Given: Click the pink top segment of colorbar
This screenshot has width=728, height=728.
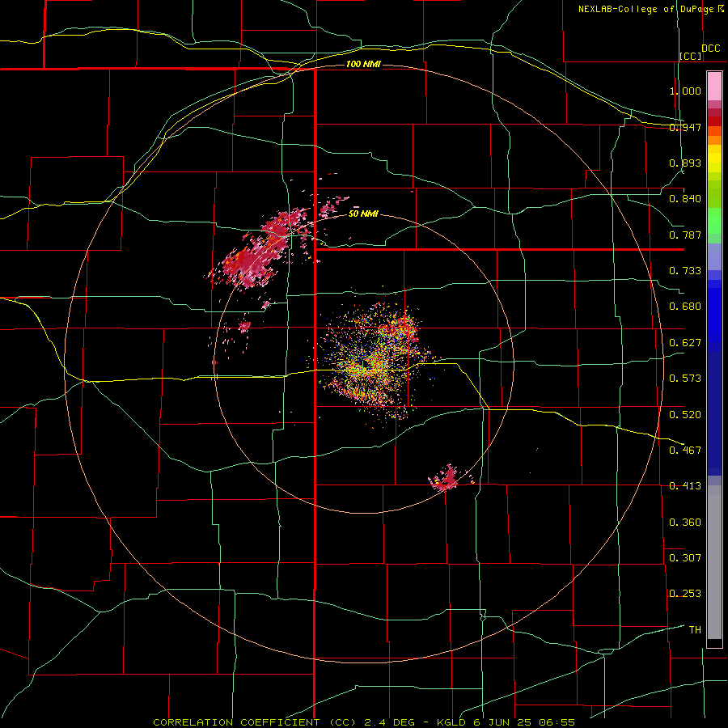Looking at the screenshot, I should coord(714,87).
